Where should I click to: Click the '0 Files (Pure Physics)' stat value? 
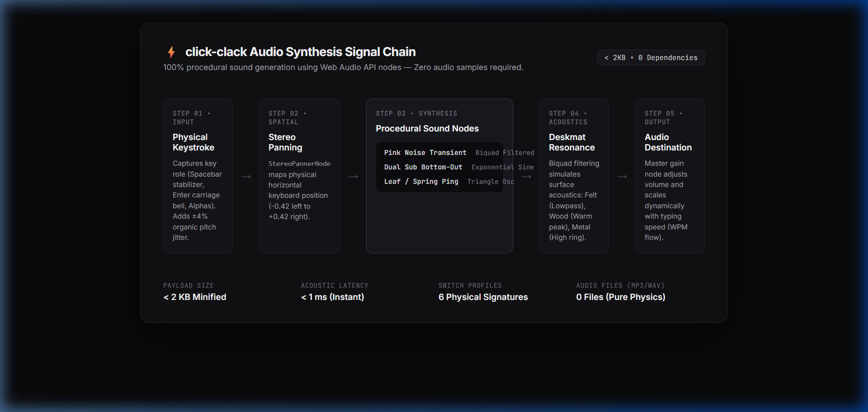pos(621,297)
